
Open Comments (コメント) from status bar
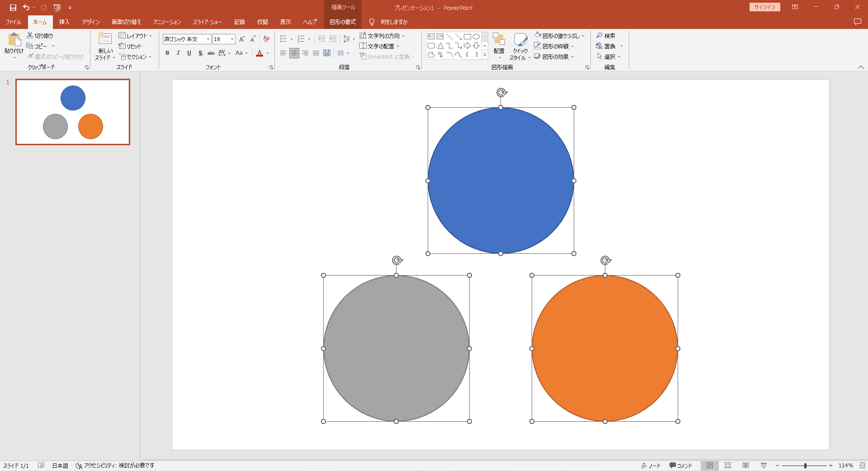click(681, 466)
